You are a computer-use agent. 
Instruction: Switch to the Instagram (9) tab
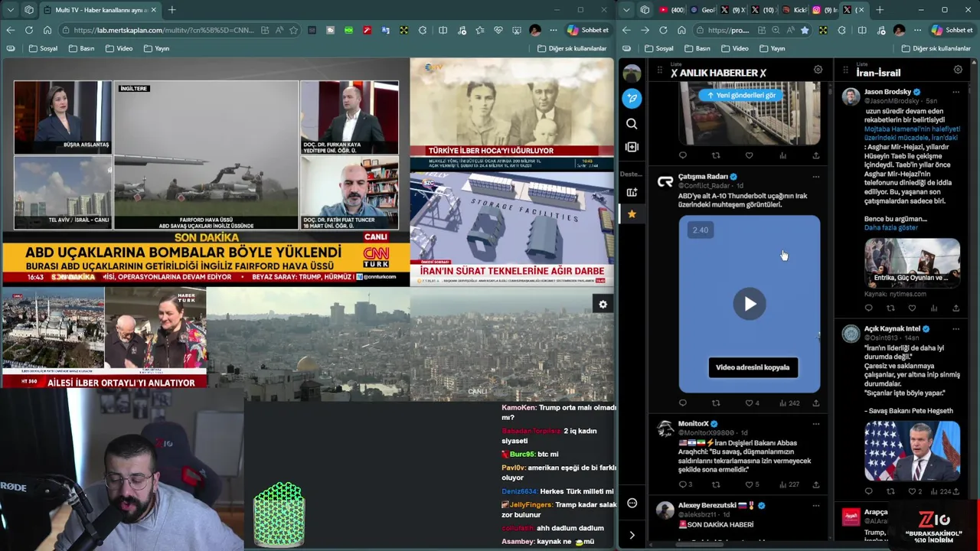click(x=825, y=10)
